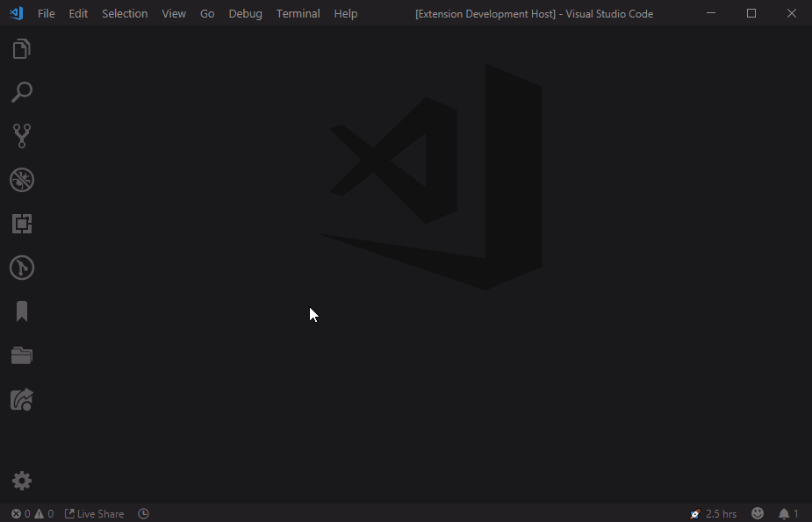Open the Source Control branch icon
The width and height of the screenshot is (812, 522).
click(x=22, y=136)
